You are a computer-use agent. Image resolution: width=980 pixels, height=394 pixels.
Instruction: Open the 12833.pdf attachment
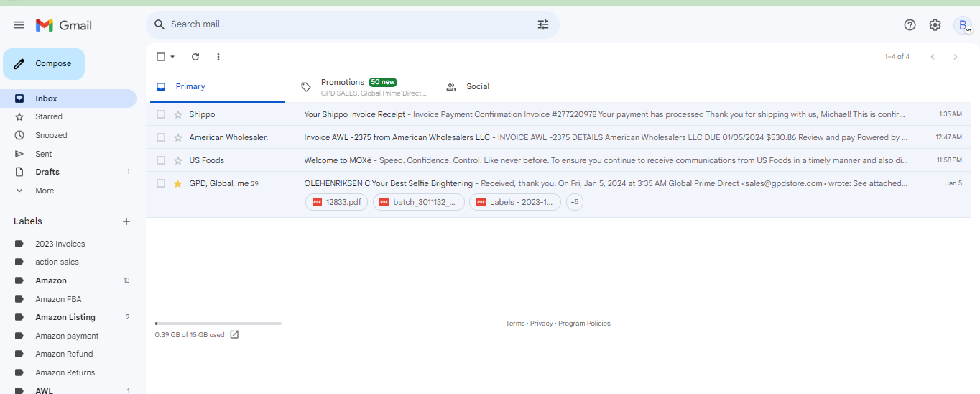click(x=337, y=202)
